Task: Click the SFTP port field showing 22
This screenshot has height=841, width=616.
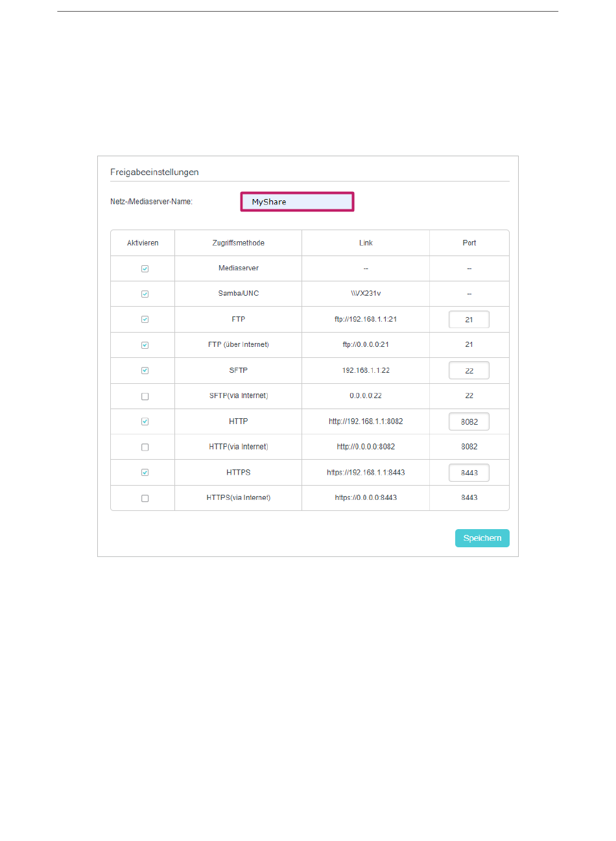Action: coord(469,371)
